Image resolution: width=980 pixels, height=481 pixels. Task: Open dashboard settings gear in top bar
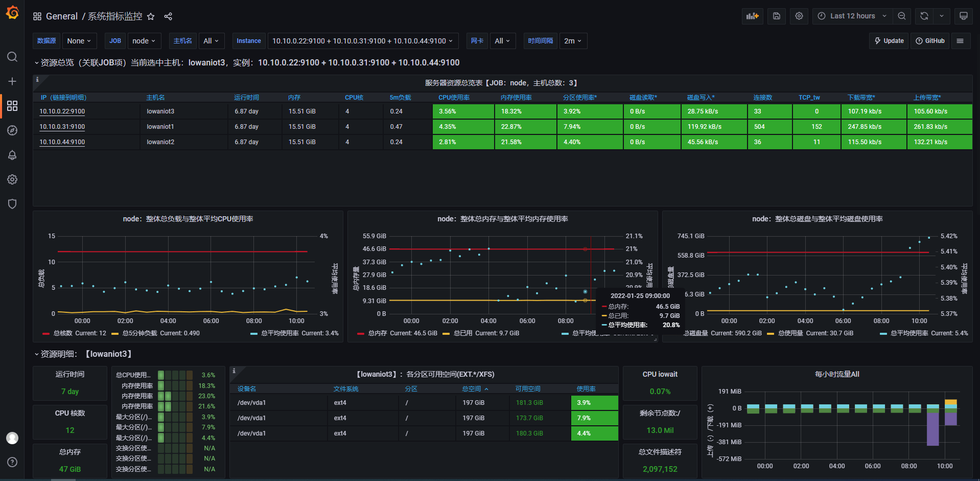click(799, 16)
